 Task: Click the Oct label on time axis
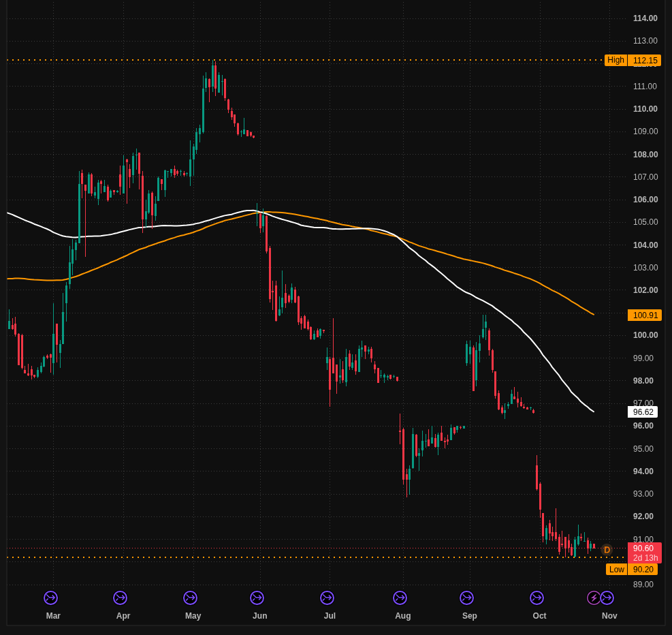[539, 616]
